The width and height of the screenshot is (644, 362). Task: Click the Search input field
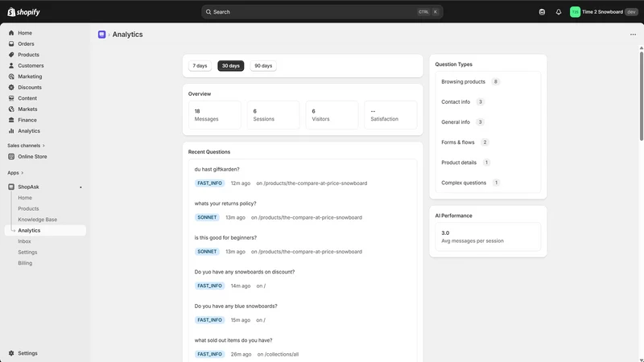click(x=322, y=12)
